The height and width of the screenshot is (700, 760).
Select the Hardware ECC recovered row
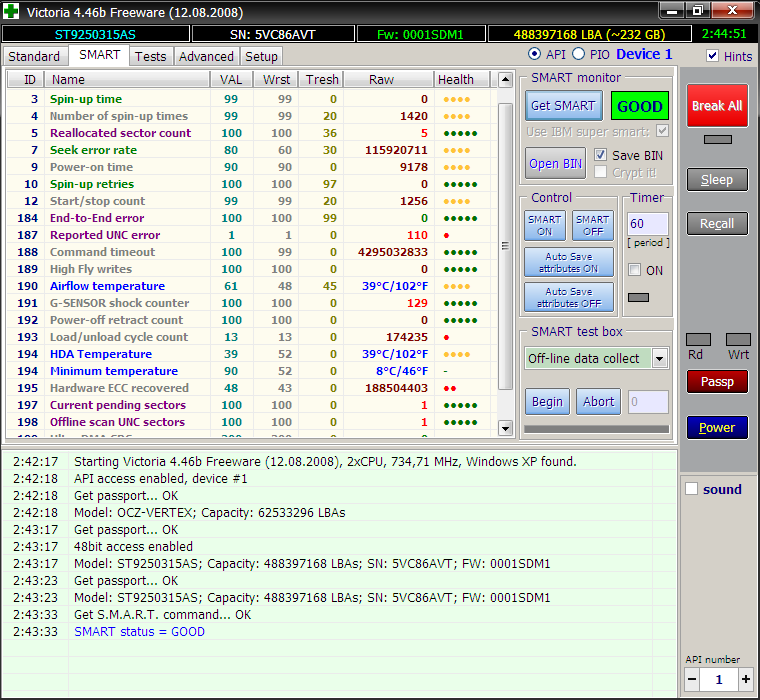[x=251, y=388]
